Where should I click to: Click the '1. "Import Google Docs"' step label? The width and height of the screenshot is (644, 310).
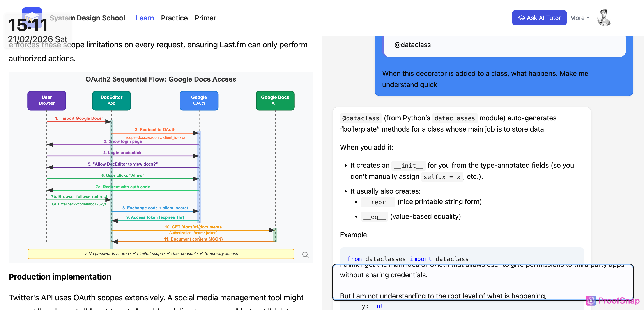pos(79,118)
